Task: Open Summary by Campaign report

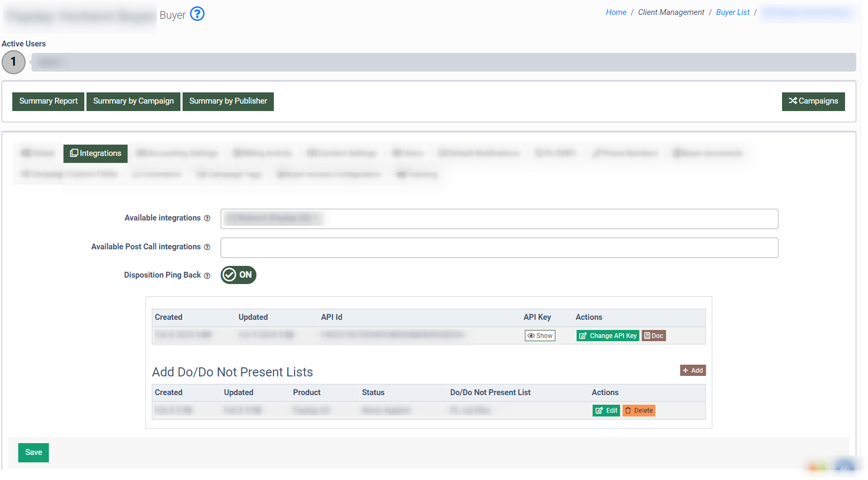Action: click(133, 101)
